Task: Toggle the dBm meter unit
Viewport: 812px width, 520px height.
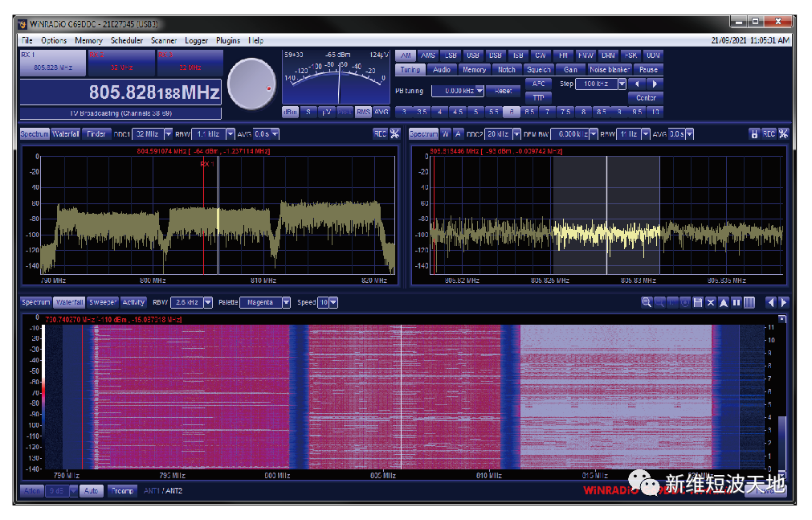Action: pyautogui.click(x=291, y=112)
